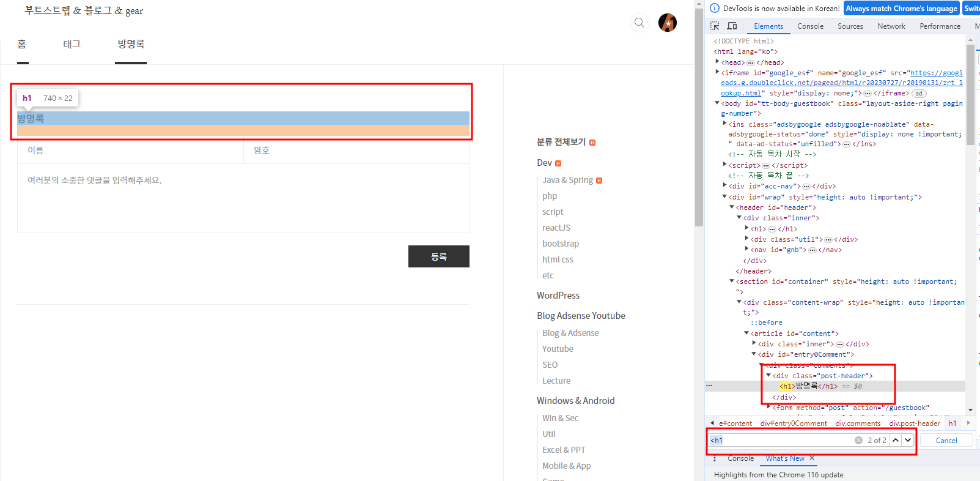Open drawer three-dot menu beside Console

point(714,458)
